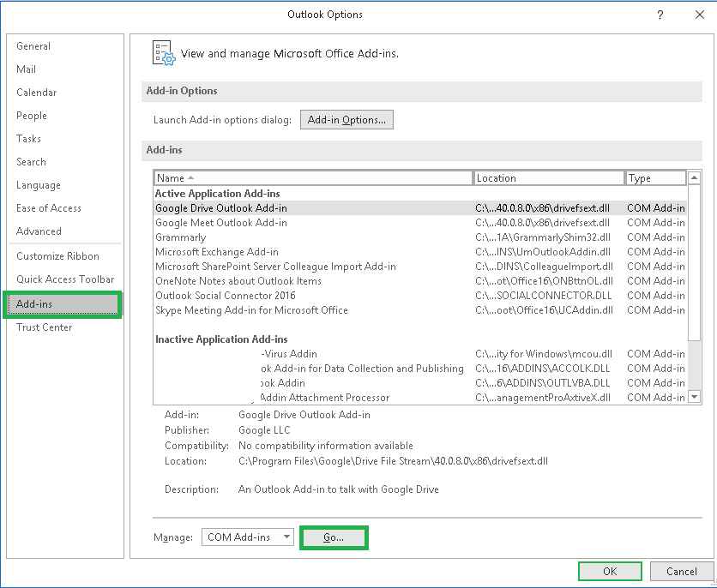Select Microsoft Exchange Add-in row
717x588 pixels.
pos(419,252)
